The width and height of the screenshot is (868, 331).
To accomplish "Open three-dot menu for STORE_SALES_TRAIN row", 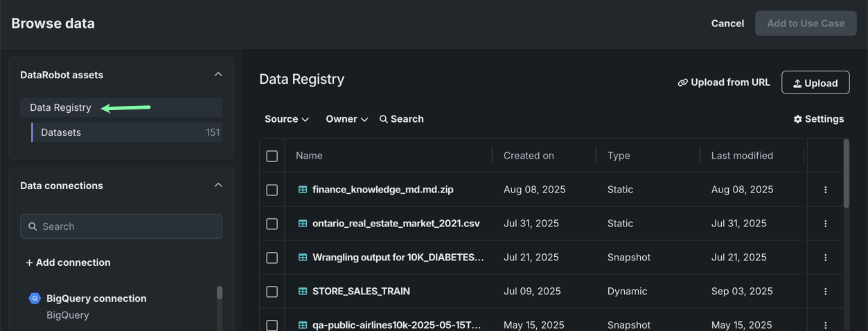I will click(825, 292).
